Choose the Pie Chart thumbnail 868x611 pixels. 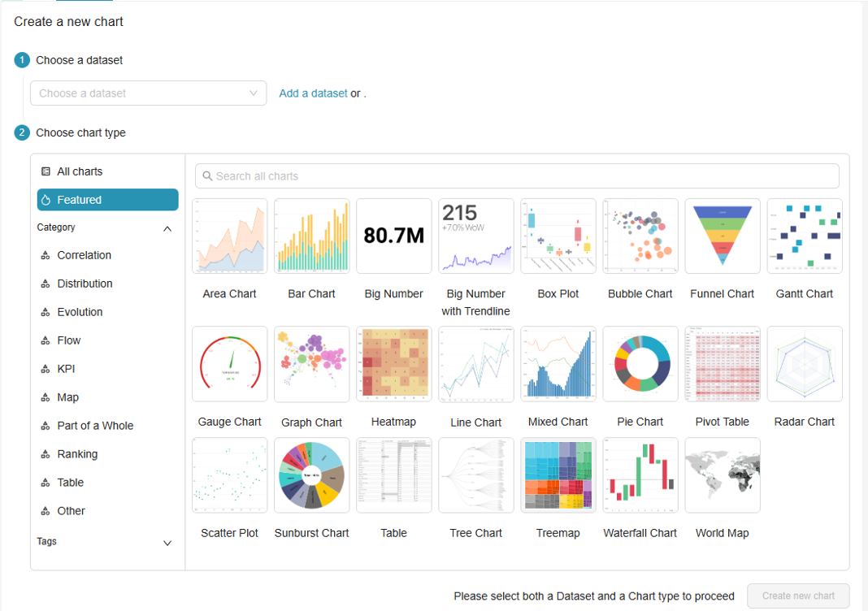pos(640,364)
